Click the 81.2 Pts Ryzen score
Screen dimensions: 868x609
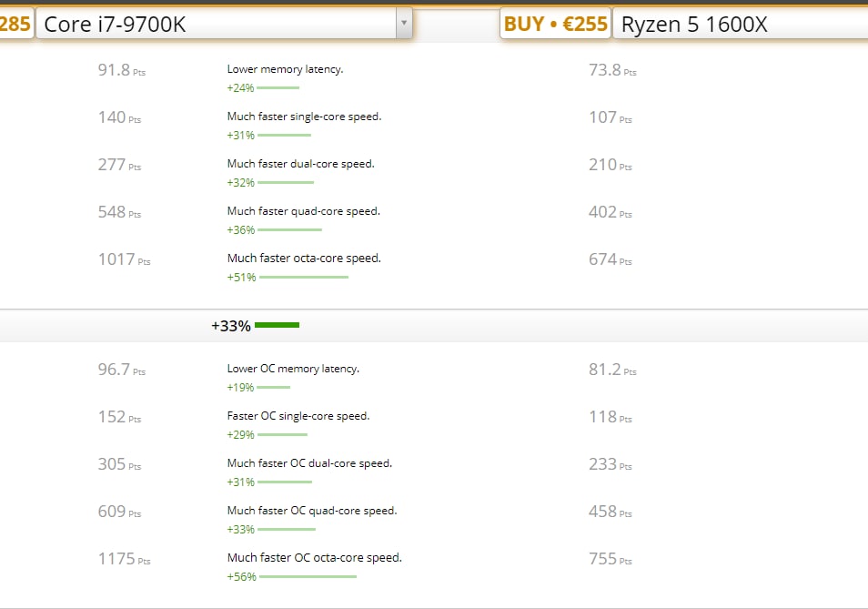[x=612, y=370]
